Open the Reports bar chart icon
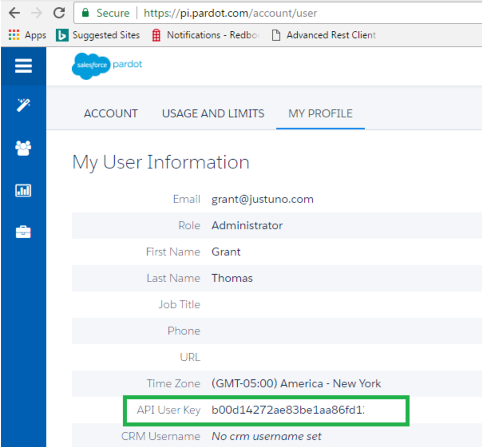 [23, 190]
